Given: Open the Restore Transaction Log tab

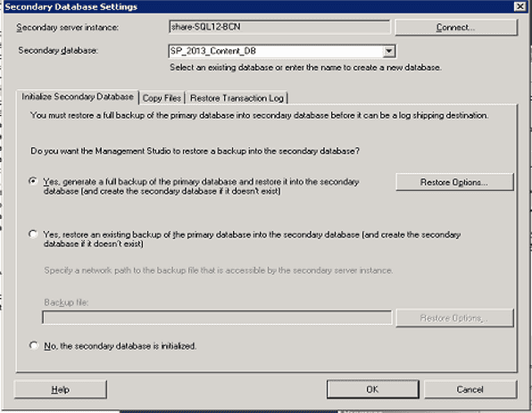Looking at the screenshot, I should pyautogui.click(x=237, y=98).
